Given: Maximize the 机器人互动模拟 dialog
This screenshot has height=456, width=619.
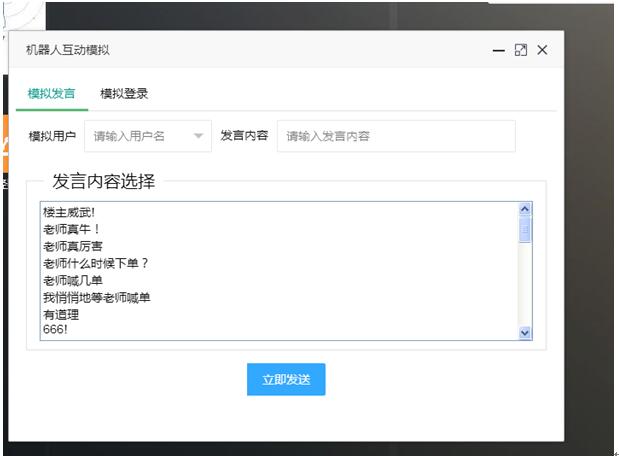Looking at the screenshot, I should point(520,50).
